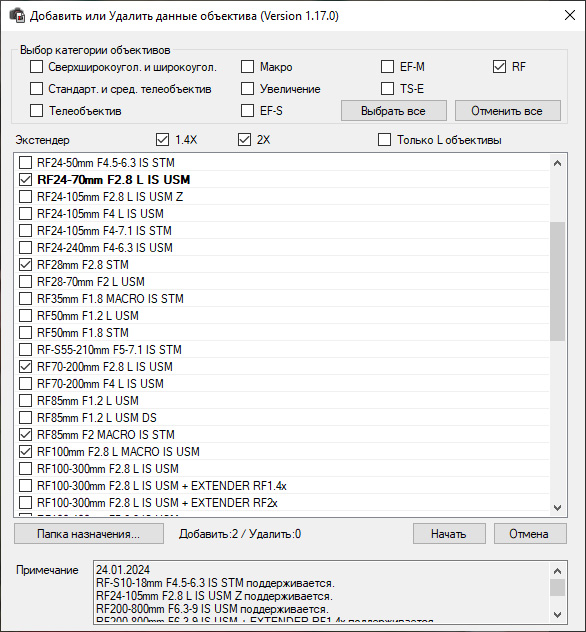Viewport: 586px width, 632px height.
Task: Tick RF100-300mm with EXTENDER RF2x
Action: tap(25, 502)
